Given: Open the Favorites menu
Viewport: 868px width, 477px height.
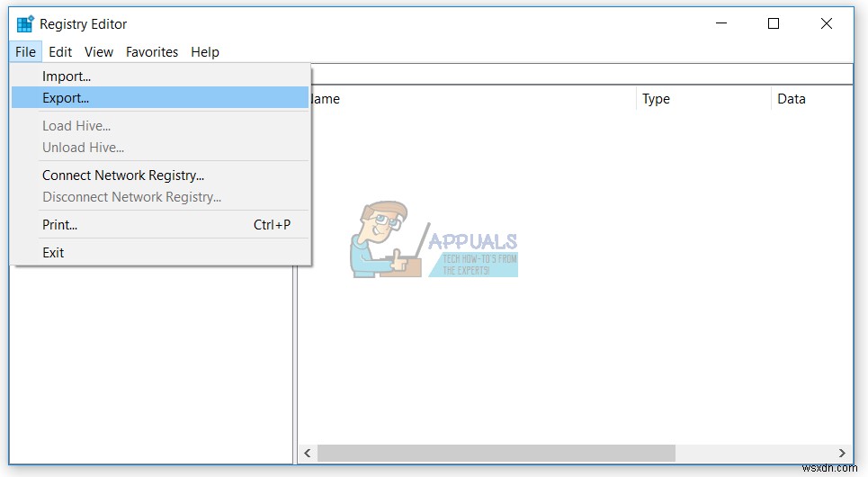Looking at the screenshot, I should pos(152,52).
